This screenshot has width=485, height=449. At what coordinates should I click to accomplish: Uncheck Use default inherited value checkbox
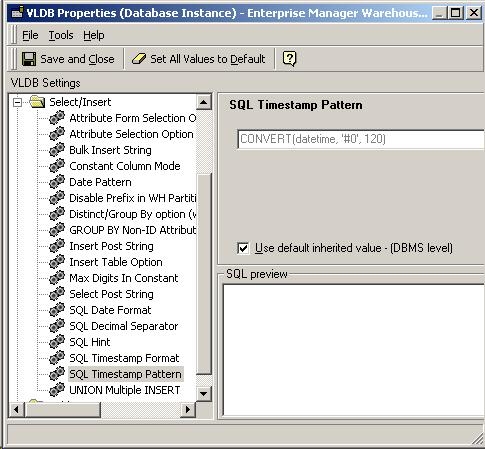coord(243,248)
